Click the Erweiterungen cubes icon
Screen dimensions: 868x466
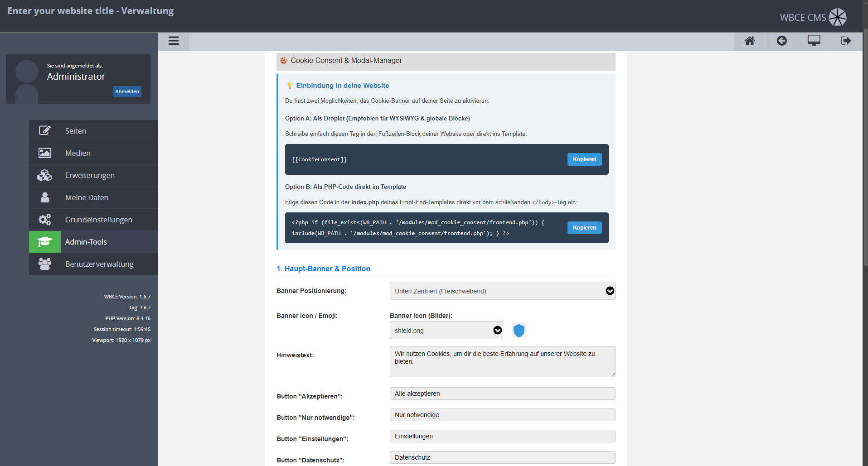(45, 175)
